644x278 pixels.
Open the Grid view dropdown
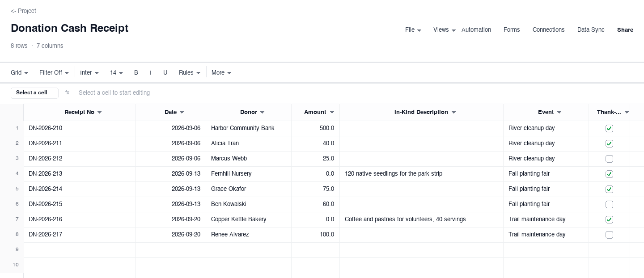[x=20, y=72]
